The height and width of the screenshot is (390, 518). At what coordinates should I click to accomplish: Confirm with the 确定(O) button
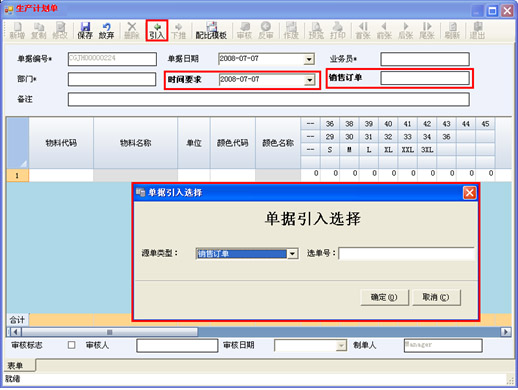tap(384, 297)
